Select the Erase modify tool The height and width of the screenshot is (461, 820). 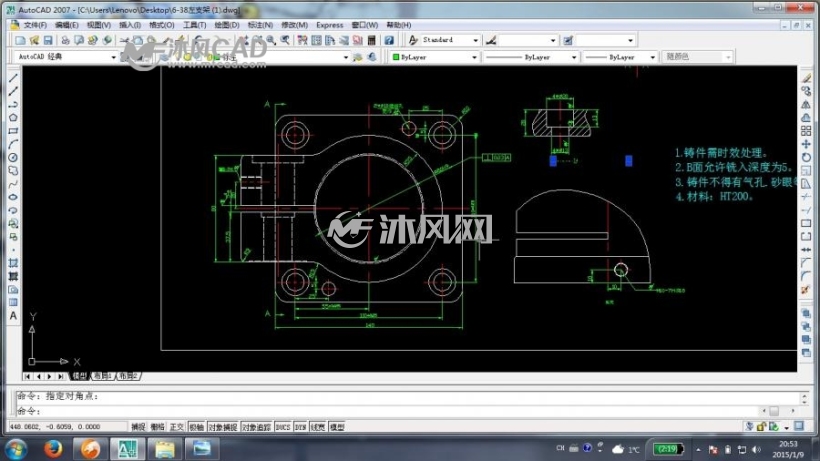(x=806, y=78)
